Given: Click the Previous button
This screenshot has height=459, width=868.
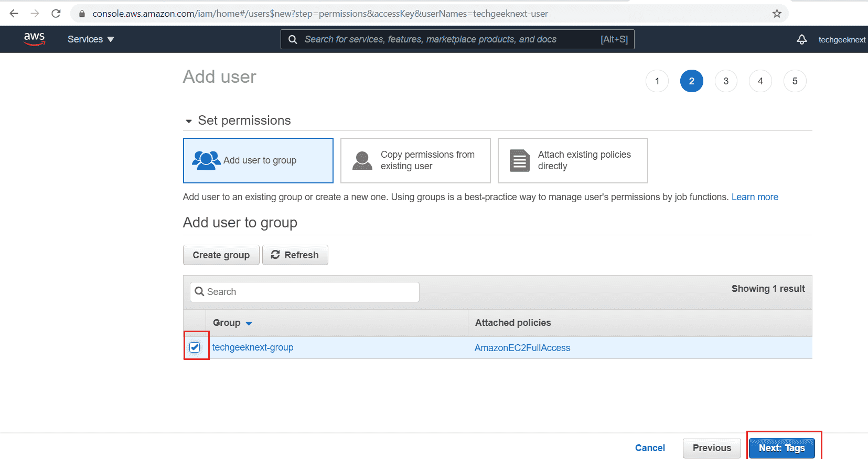Looking at the screenshot, I should tap(712, 448).
